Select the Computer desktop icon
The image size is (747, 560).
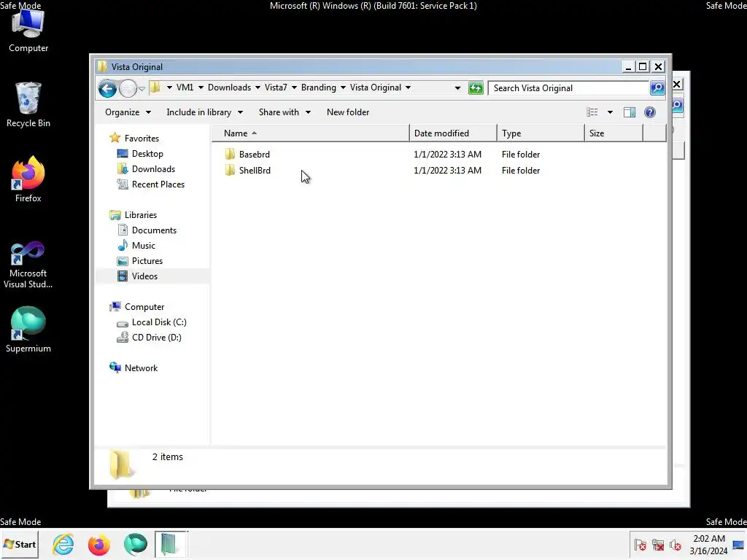click(28, 29)
